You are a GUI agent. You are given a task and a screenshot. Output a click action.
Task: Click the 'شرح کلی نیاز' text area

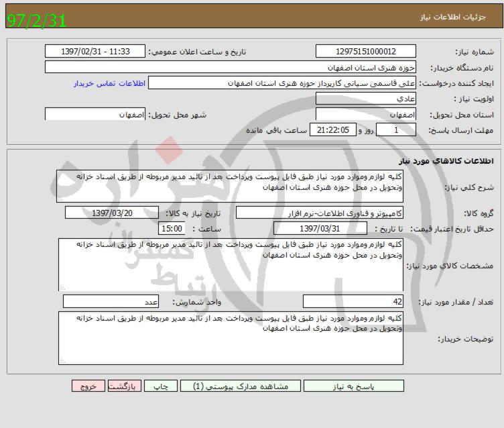click(230, 186)
